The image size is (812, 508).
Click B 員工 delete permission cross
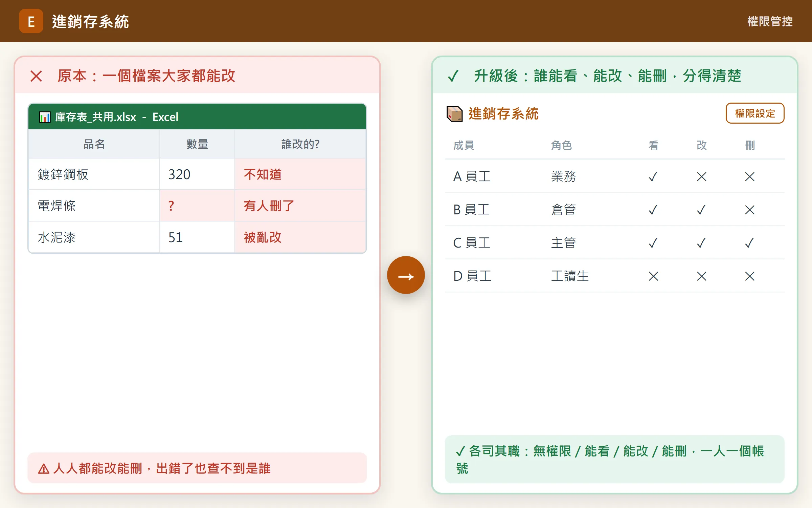point(750,210)
